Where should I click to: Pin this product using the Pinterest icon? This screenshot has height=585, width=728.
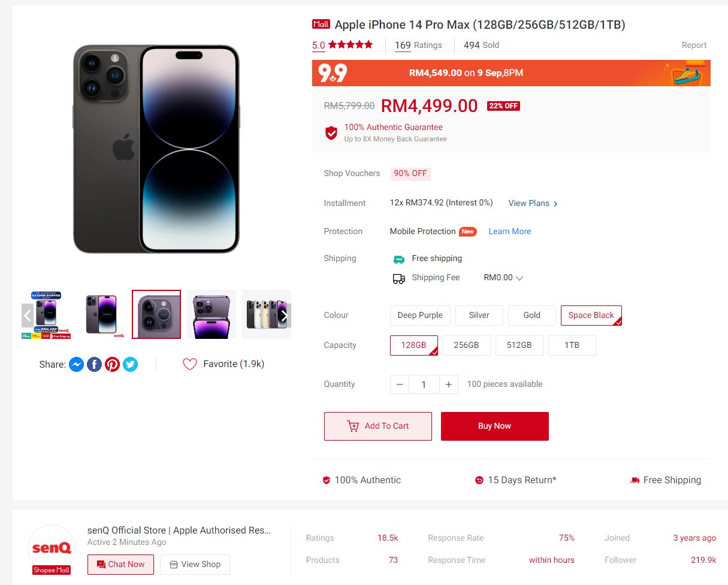click(x=112, y=364)
